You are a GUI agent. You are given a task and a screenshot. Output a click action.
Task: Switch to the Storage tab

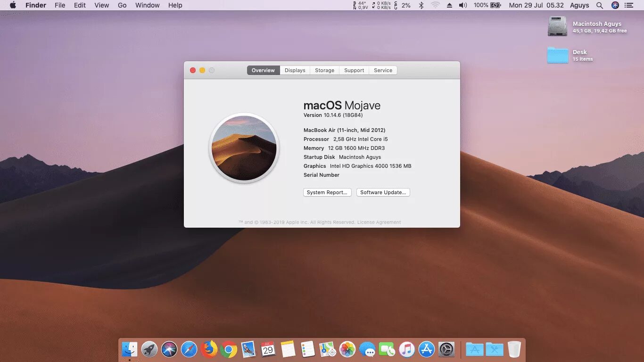[325, 70]
